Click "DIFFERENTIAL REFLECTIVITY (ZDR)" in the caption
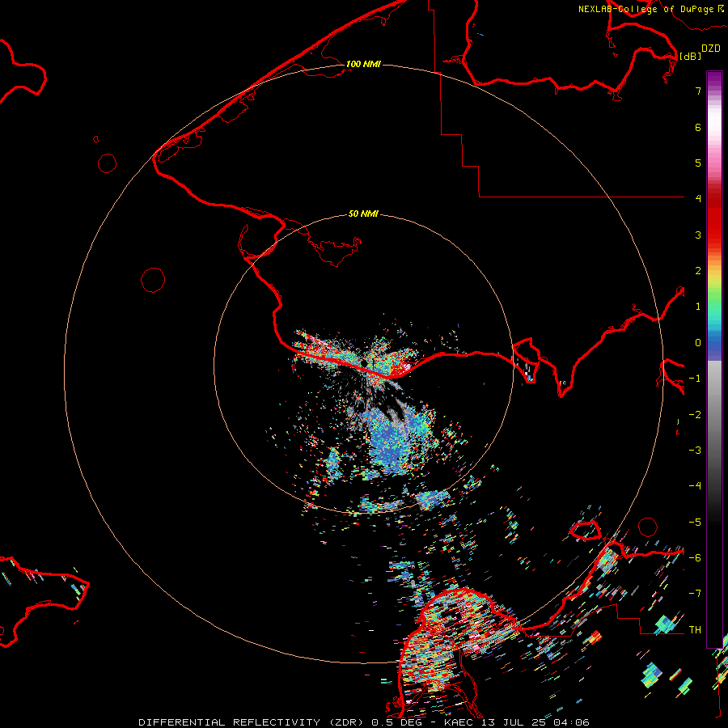 pyautogui.click(x=253, y=722)
